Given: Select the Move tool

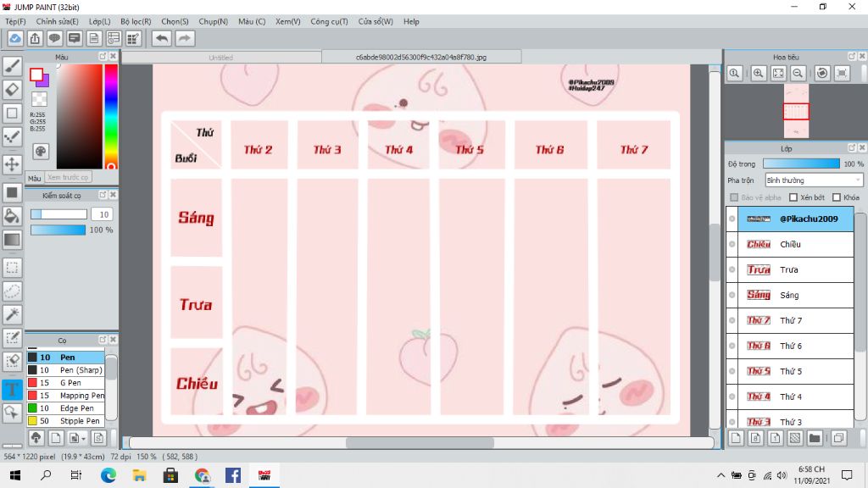Looking at the screenshot, I should pyautogui.click(x=12, y=164).
